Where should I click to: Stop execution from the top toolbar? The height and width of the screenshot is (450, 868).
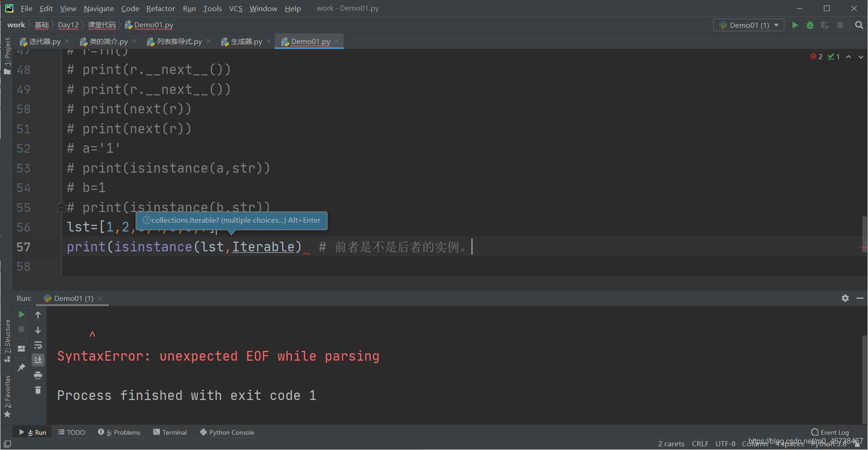840,25
